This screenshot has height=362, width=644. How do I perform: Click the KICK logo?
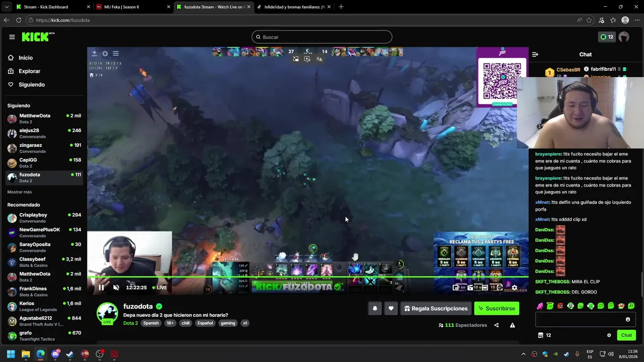coord(38,37)
